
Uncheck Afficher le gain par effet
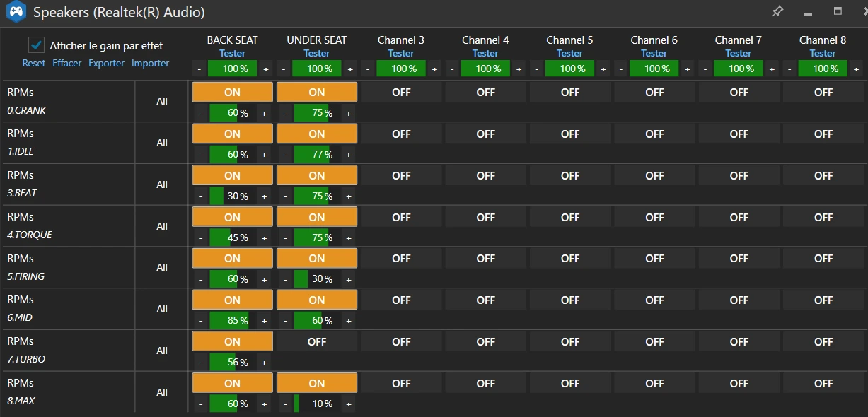point(36,45)
